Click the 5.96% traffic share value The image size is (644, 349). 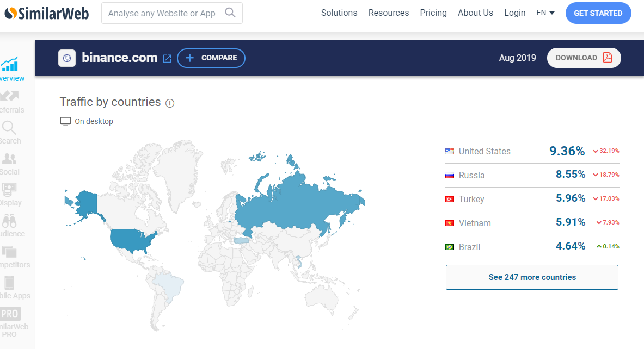pos(571,198)
